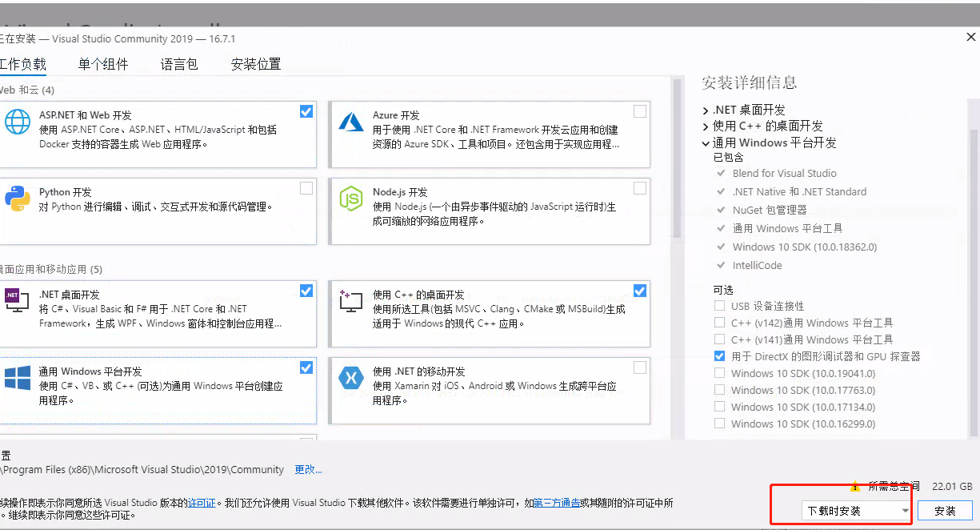Check Windows 10 SDK (10.0.17763.0) option
Image resolution: width=980 pixels, height=530 pixels.
coord(719,390)
